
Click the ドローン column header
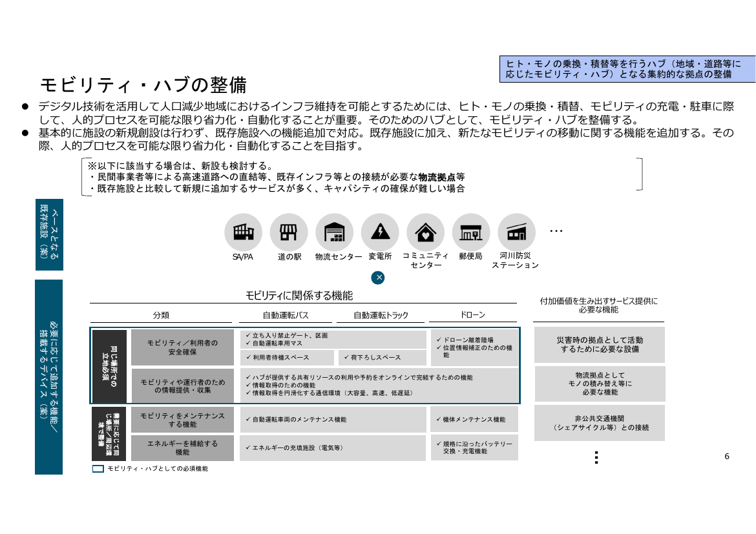click(472, 314)
